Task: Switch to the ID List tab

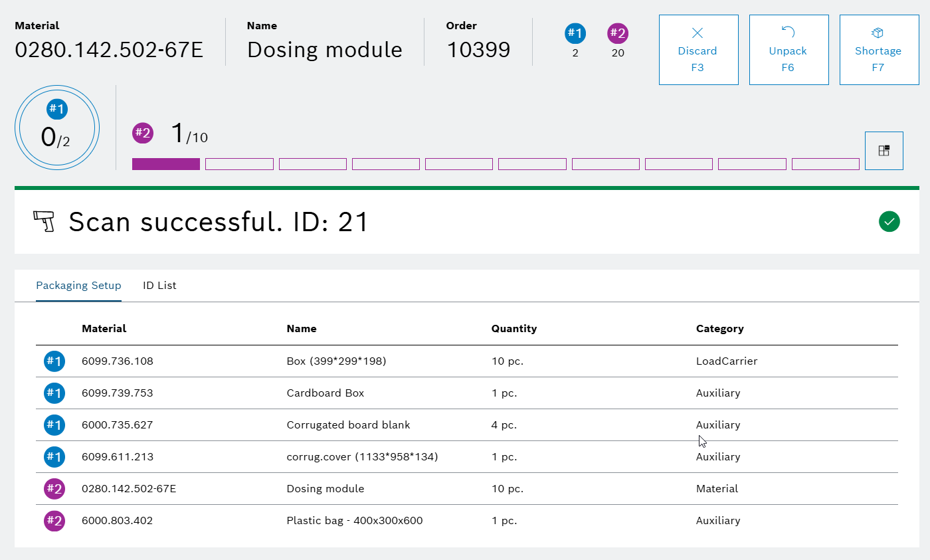Action: (159, 286)
